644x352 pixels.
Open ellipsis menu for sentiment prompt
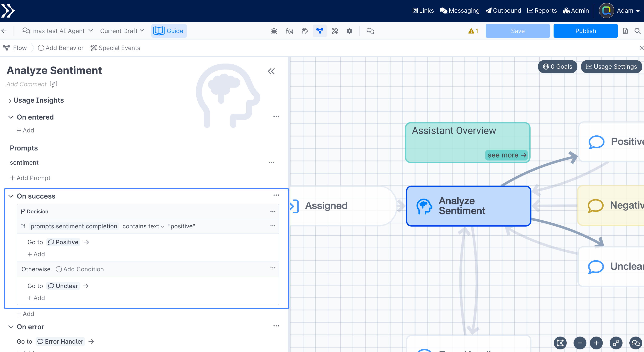pyautogui.click(x=272, y=162)
